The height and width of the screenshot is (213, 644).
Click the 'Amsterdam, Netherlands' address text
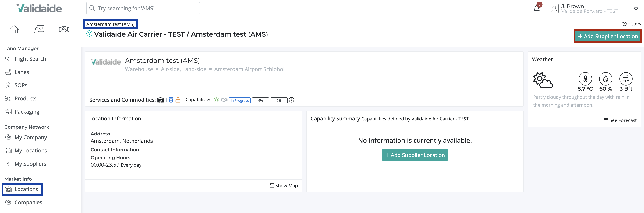click(122, 141)
